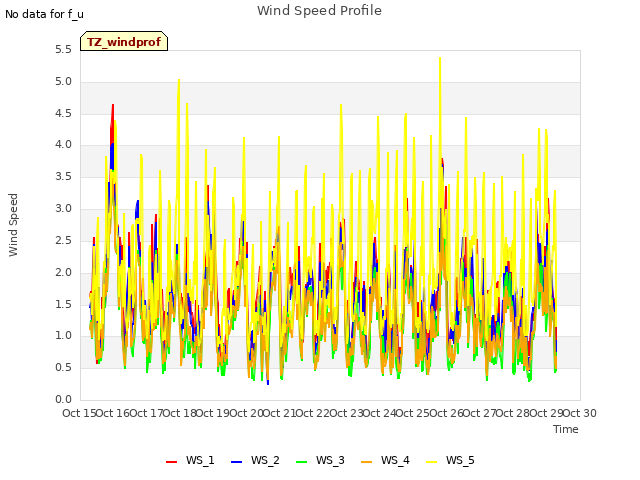
Task: Click the Wind Speed Profile chart title
Action: point(319,11)
